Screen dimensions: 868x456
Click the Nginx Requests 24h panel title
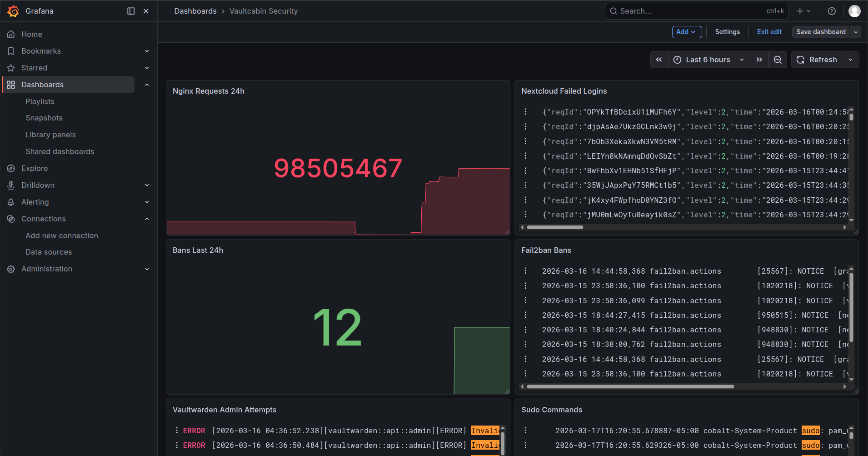coord(209,91)
